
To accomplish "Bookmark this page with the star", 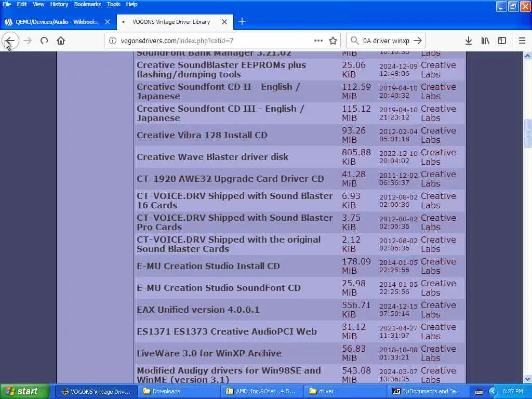I will pos(333,41).
